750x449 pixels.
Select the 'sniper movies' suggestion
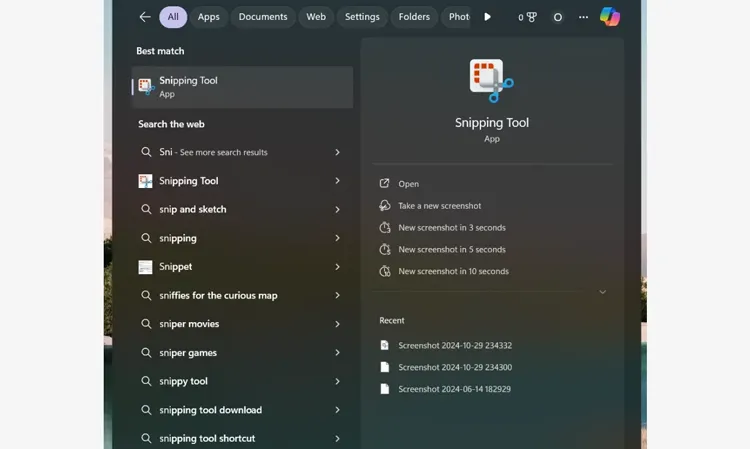pyautogui.click(x=243, y=324)
